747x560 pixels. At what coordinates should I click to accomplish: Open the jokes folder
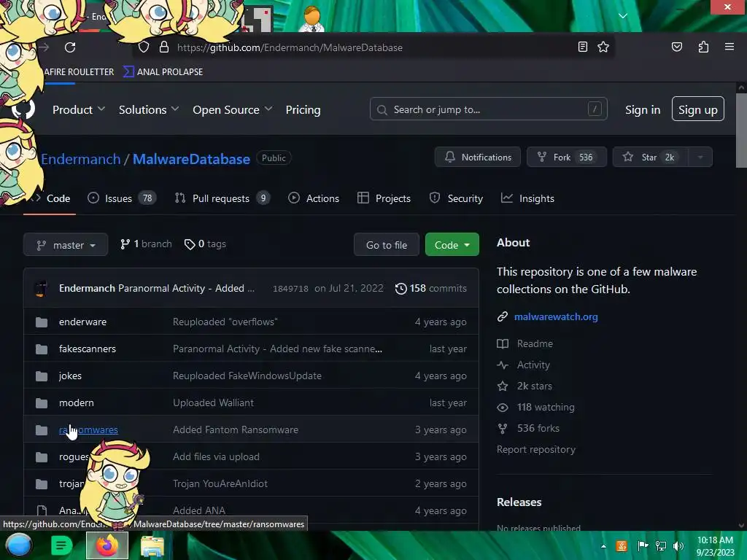[70, 376]
